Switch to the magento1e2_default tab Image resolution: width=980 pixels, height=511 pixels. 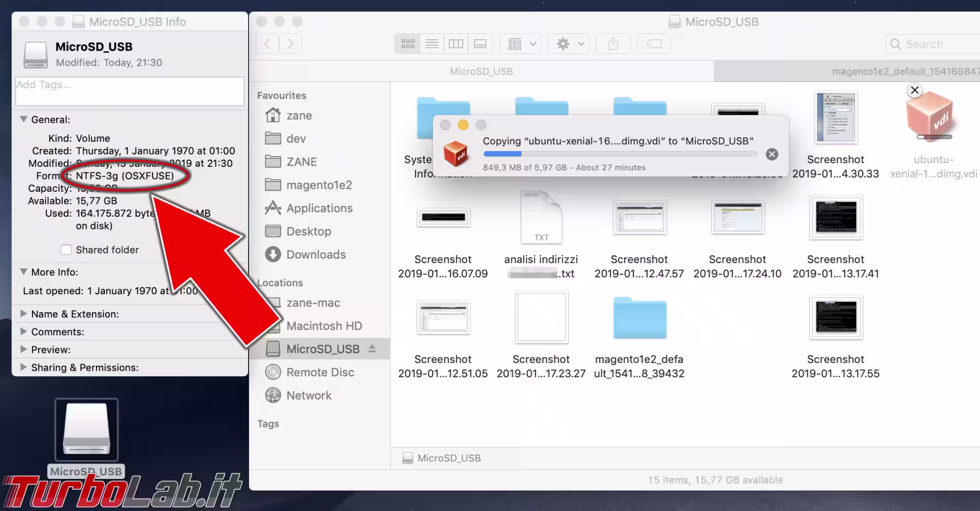pyautogui.click(x=847, y=71)
